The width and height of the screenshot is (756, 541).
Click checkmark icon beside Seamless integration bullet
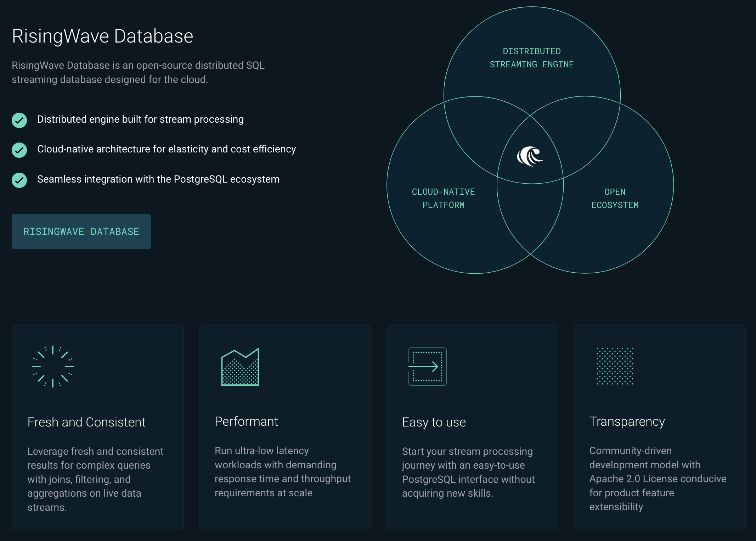pyautogui.click(x=19, y=180)
